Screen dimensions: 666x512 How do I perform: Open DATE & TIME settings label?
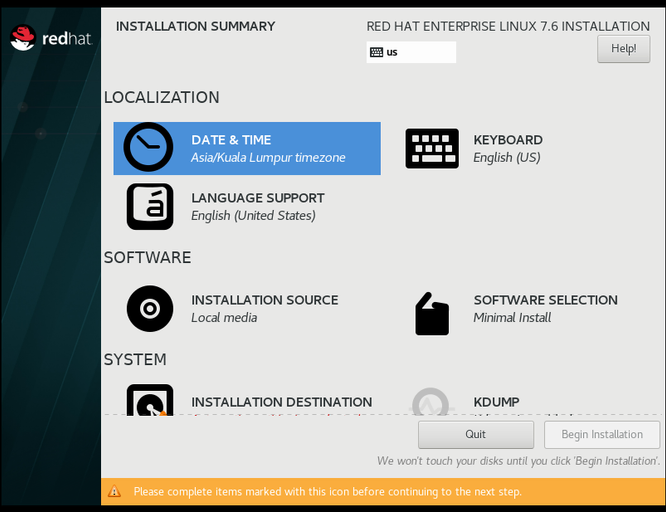(x=231, y=140)
